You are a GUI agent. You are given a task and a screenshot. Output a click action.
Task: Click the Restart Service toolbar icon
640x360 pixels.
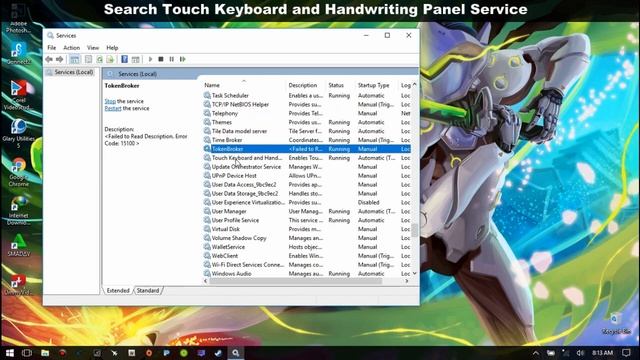click(182, 59)
